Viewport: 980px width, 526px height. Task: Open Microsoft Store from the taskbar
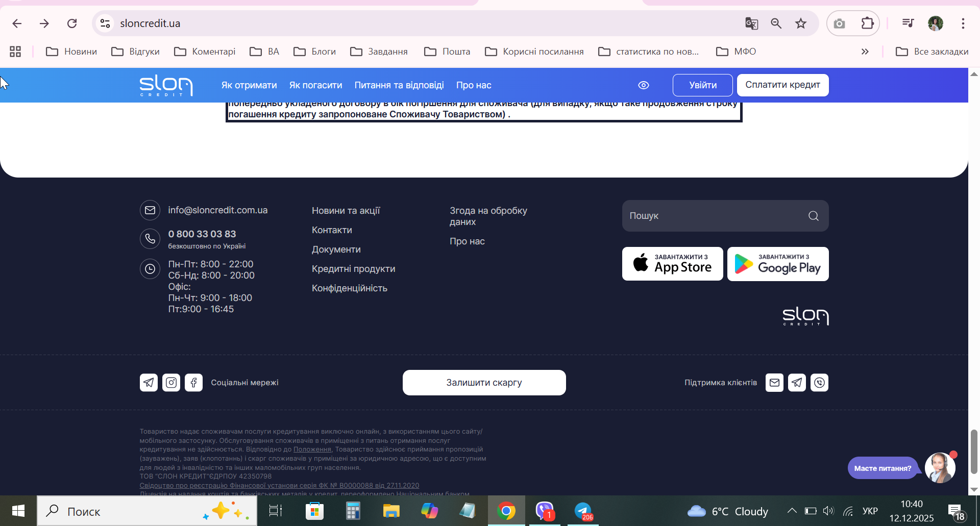point(314,511)
